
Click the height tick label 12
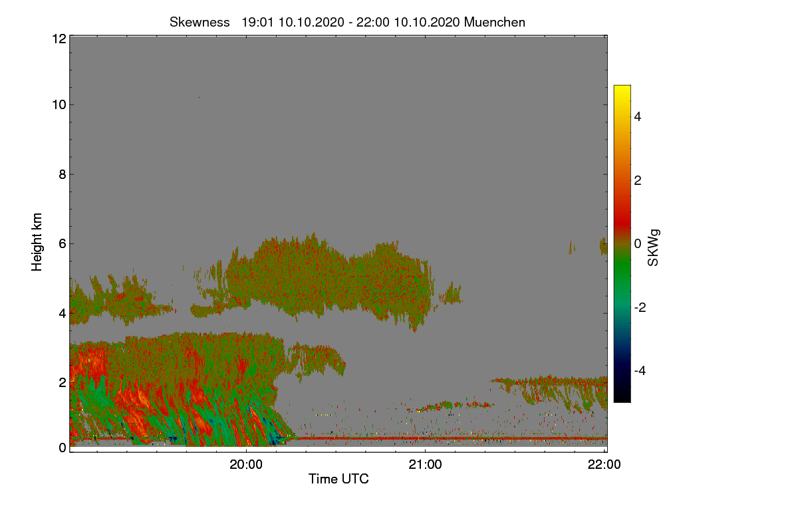pyautogui.click(x=59, y=39)
